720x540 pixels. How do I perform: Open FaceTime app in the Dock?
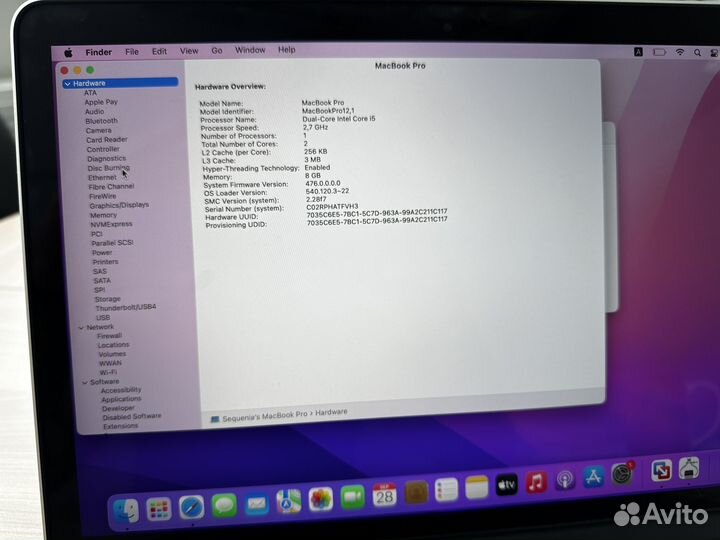click(x=353, y=498)
